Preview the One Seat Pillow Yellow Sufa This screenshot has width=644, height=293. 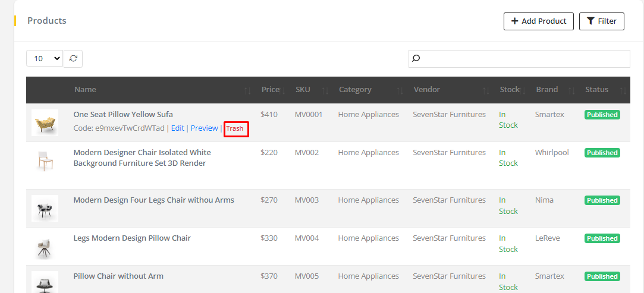pyautogui.click(x=204, y=128)
